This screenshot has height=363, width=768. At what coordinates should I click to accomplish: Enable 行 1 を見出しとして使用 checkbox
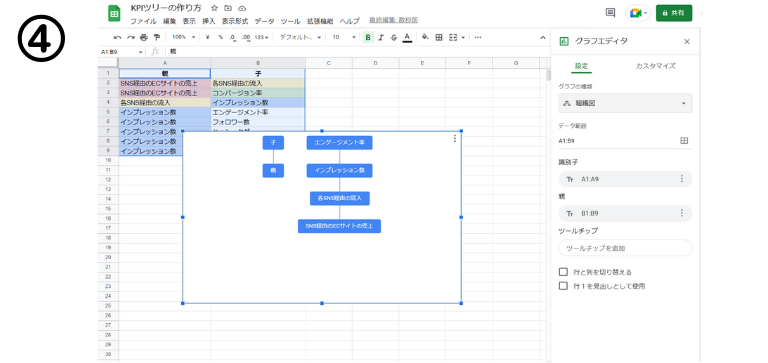[x=563, y=286]
